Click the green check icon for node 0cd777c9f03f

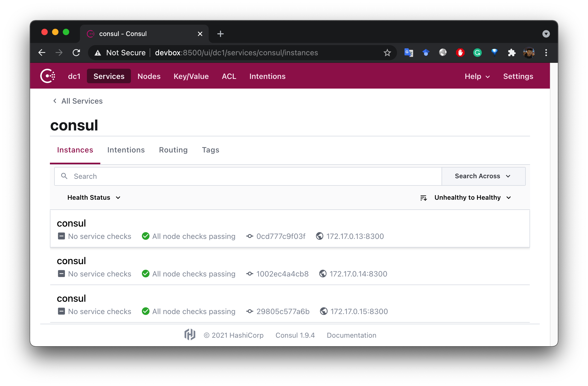[146, 236]
